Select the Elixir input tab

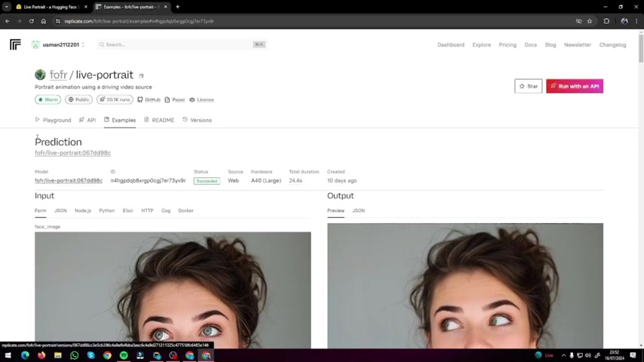(127, 210)
